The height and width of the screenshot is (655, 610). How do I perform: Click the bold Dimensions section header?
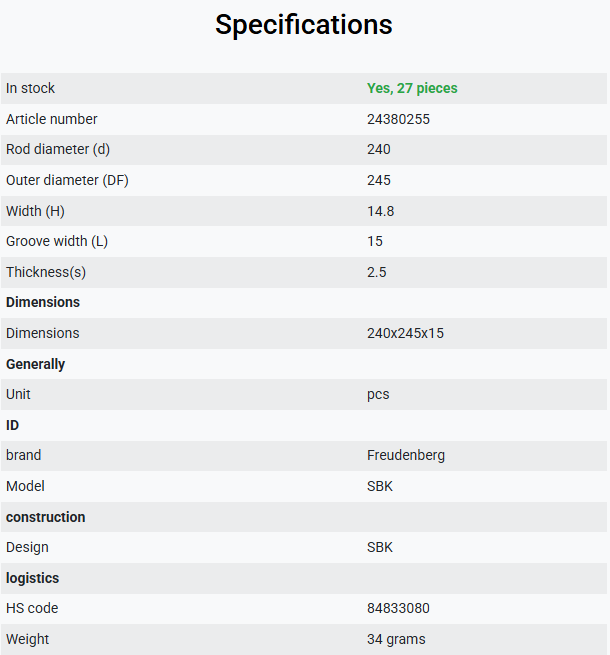[x=43, y=302]
